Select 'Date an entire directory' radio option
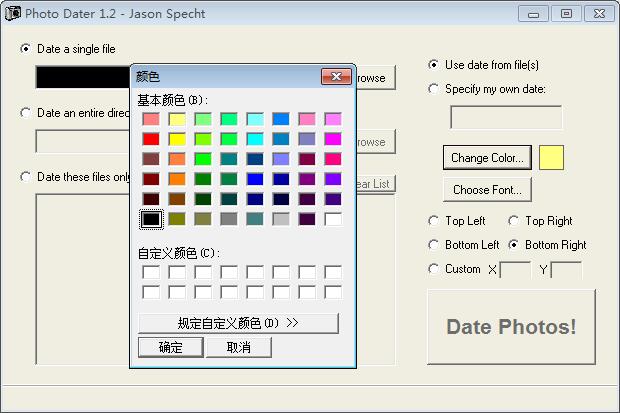620x413 pixels. pyautogui.click(x=26, y=113)
